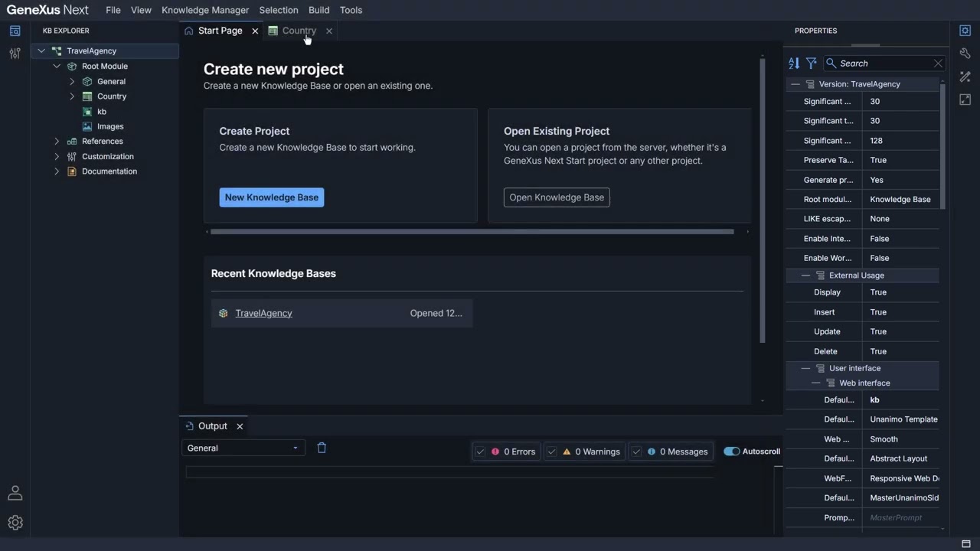The width and height of the screenshot is (980, 551).
Task: Toggle the Messages filter checkbox
Action: [636, 452]
